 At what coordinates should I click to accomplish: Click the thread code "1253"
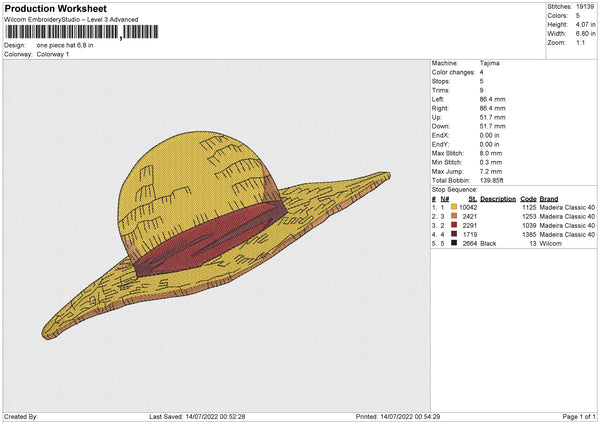[x=529, y=216]
